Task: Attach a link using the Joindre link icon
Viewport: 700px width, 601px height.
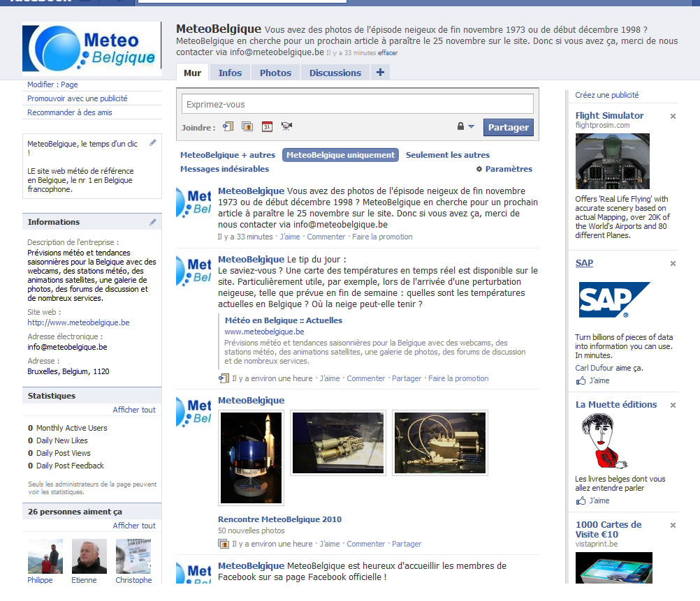Action: [228, 127]
